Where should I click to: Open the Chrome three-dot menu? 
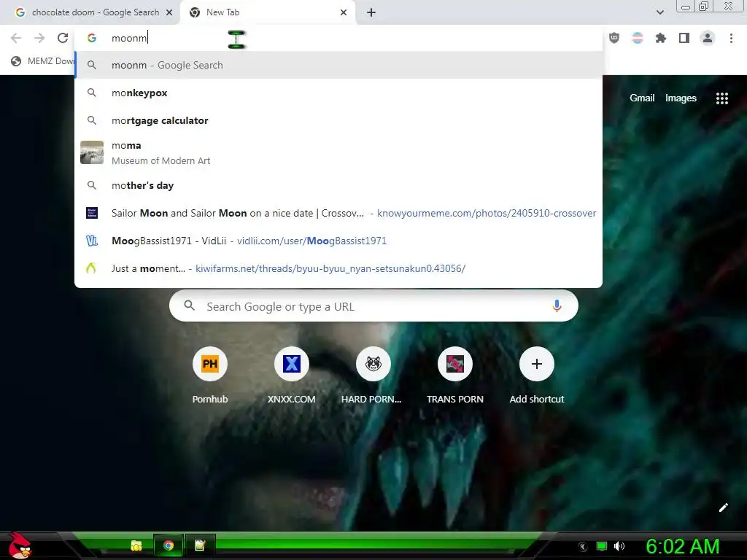coord(731,38)
